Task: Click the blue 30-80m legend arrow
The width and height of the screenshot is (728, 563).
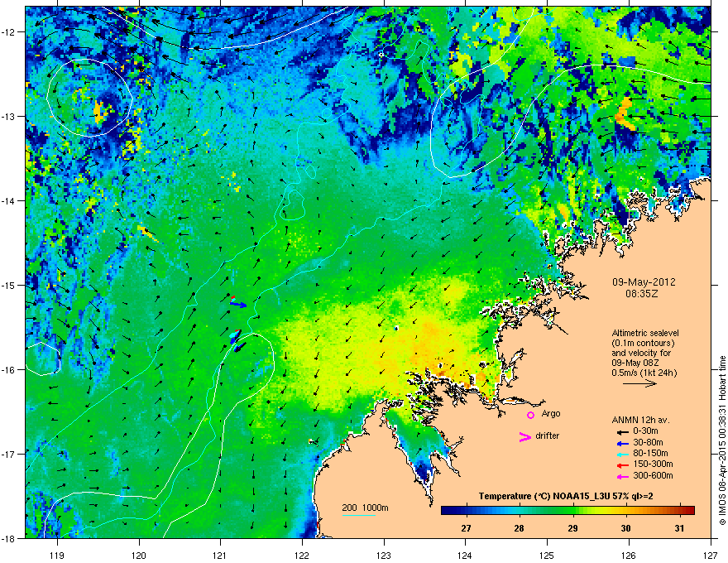Action: pyautogui.click(x=623, y=444)
